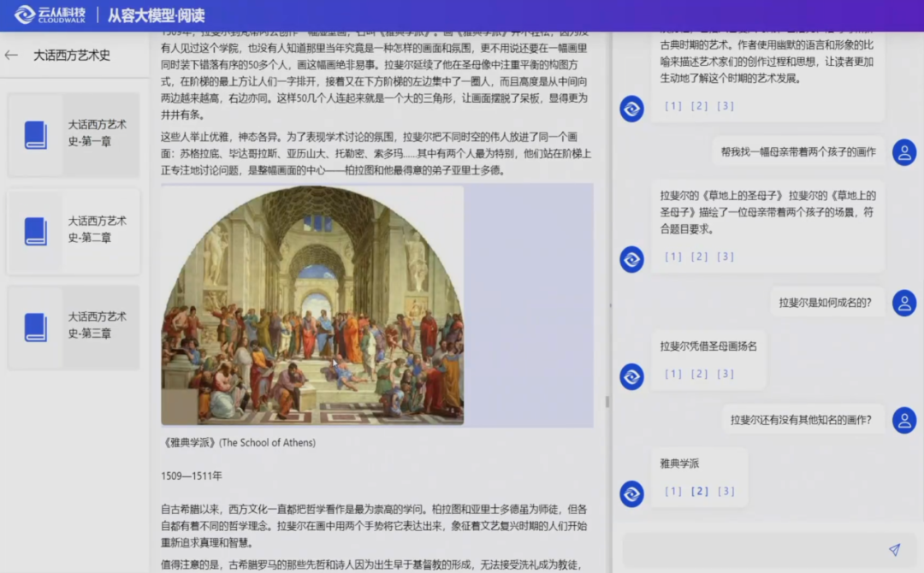Open reference [2] under 草地上的圣母子 answer
924x573 pixels.
(x=700, y=257)
